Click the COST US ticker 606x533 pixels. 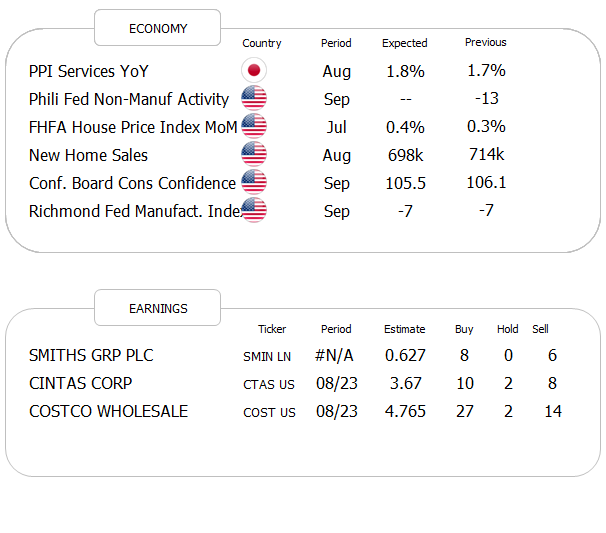(x=269, y=412)
